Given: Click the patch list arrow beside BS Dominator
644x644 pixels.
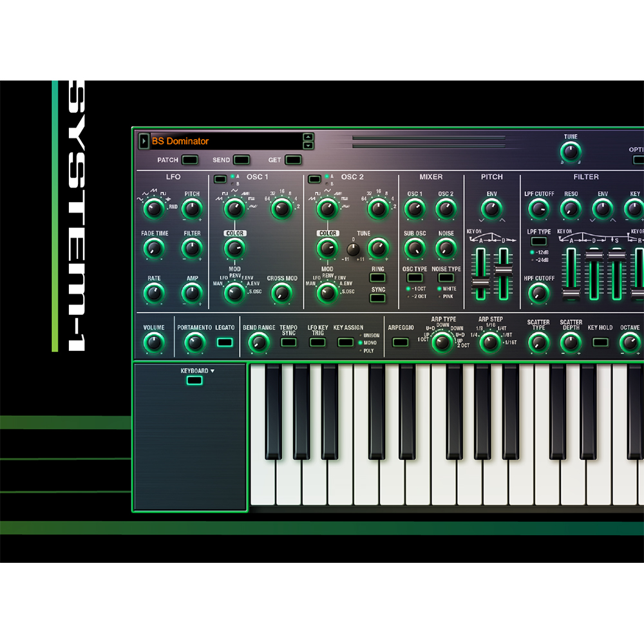Looking at the screenshot, I should coord(144,141).
